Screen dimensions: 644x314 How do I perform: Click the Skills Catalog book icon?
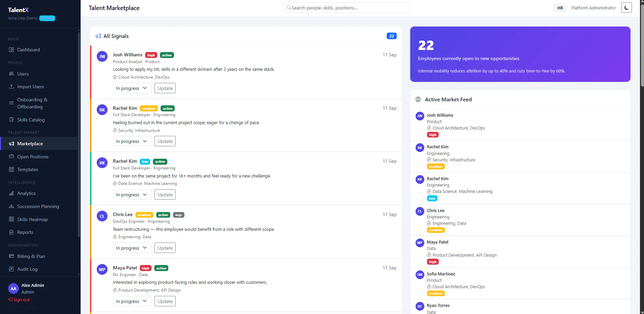11,120
